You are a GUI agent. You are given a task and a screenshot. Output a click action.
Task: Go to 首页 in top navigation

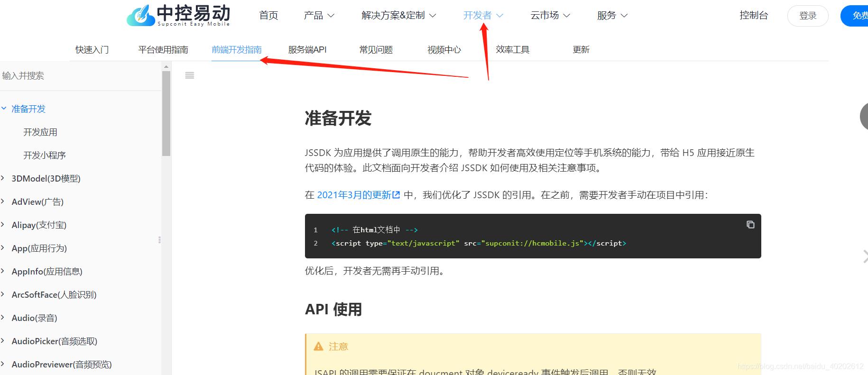click(x=268, y=16)
